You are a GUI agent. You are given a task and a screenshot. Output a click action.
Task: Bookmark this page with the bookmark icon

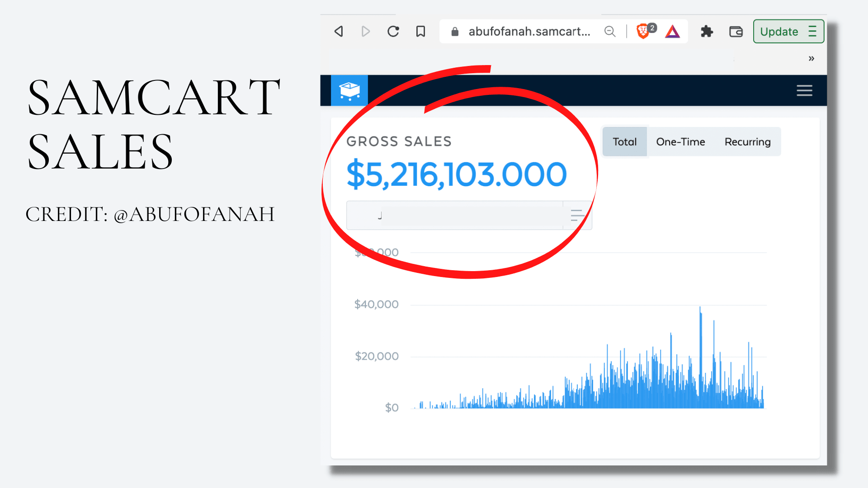coord(420,31)
